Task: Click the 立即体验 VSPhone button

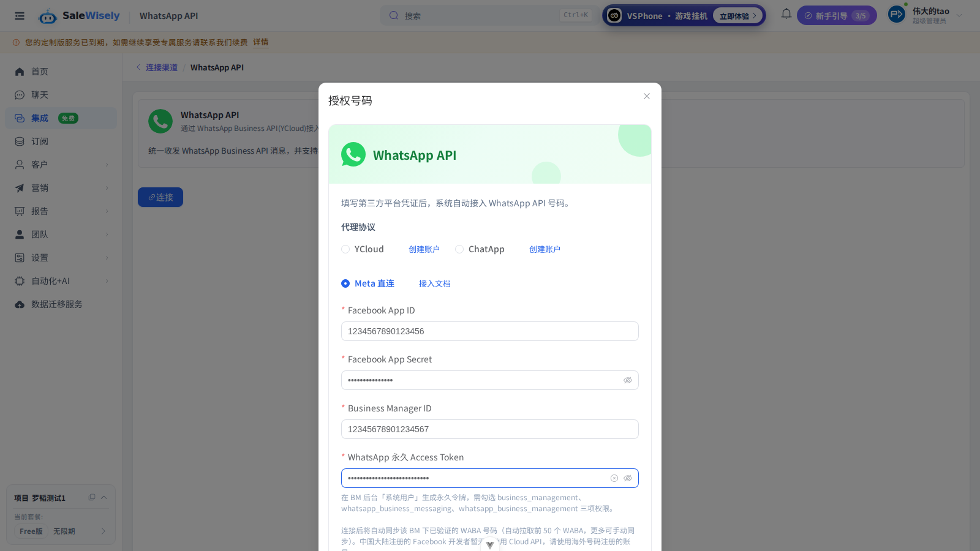Action: [x=738, y=16]
